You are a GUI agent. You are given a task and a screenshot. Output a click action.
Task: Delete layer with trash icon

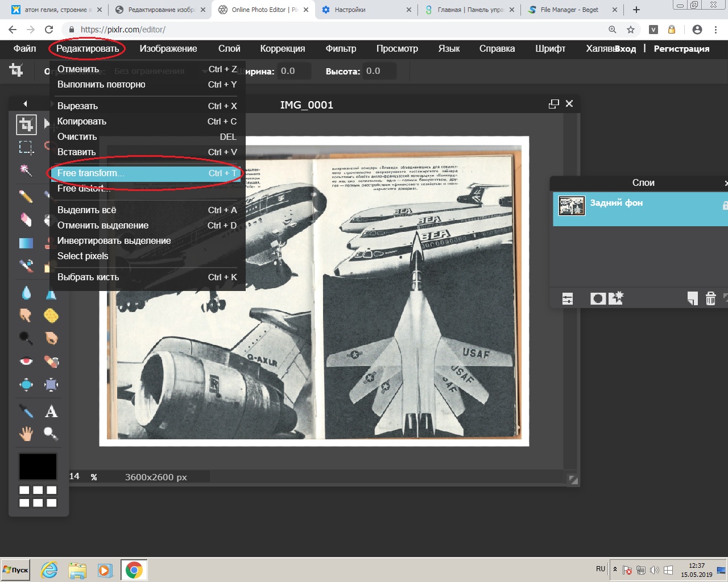[x=710, y=298]
